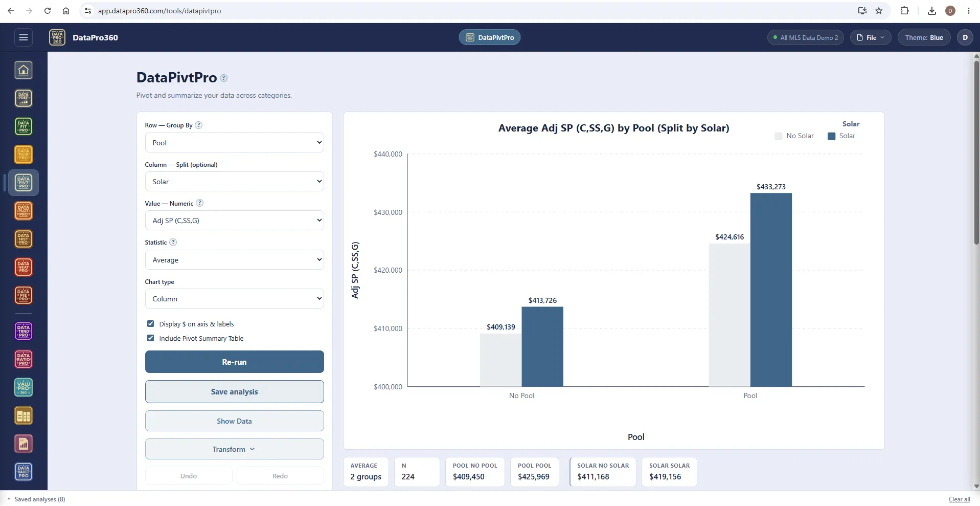Open the Data Hist Pro tool
980x506 pixels.
(x=24, y=239)
